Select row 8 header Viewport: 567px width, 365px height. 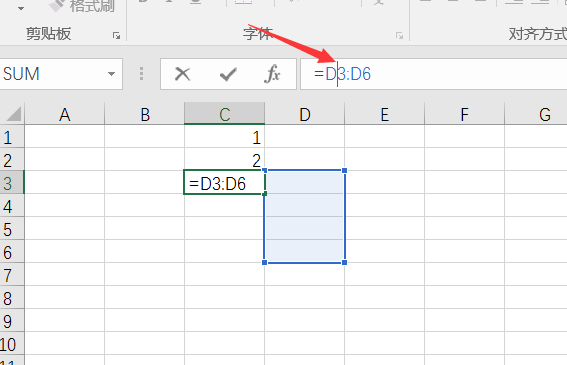(x=12, y=298)
